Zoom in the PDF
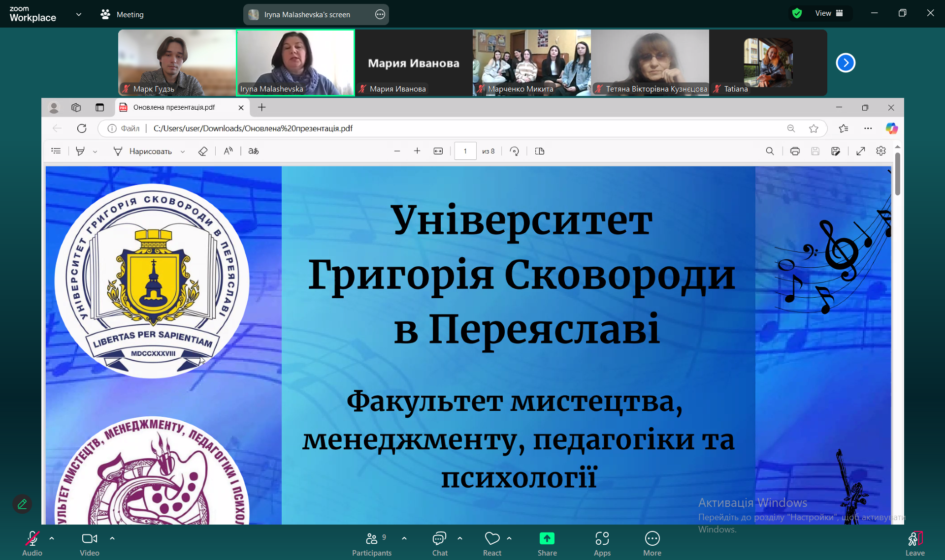This screenshot has width=945, height=560. click(417, 151)
